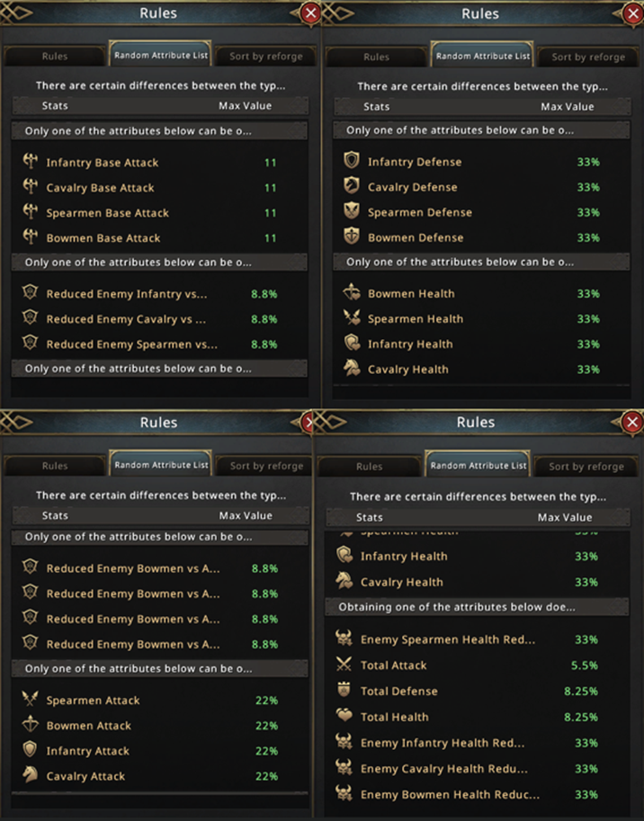Select the Spearmen Attack crossed-spears icon

click(31, 700)
